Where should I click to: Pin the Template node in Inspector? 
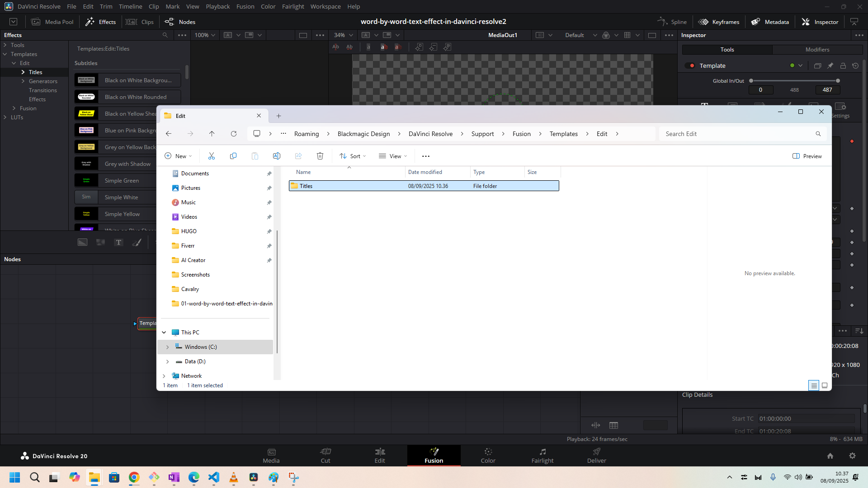pos(830,66)
